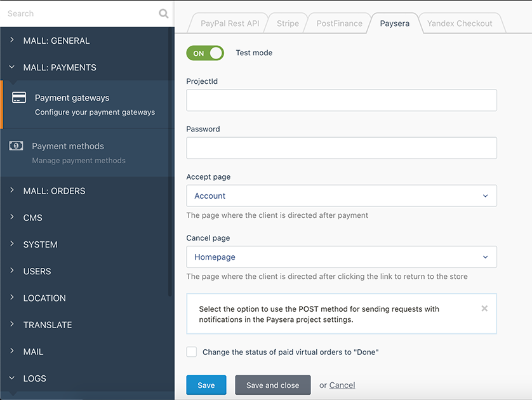Click the blue Save button

point(206,385)
